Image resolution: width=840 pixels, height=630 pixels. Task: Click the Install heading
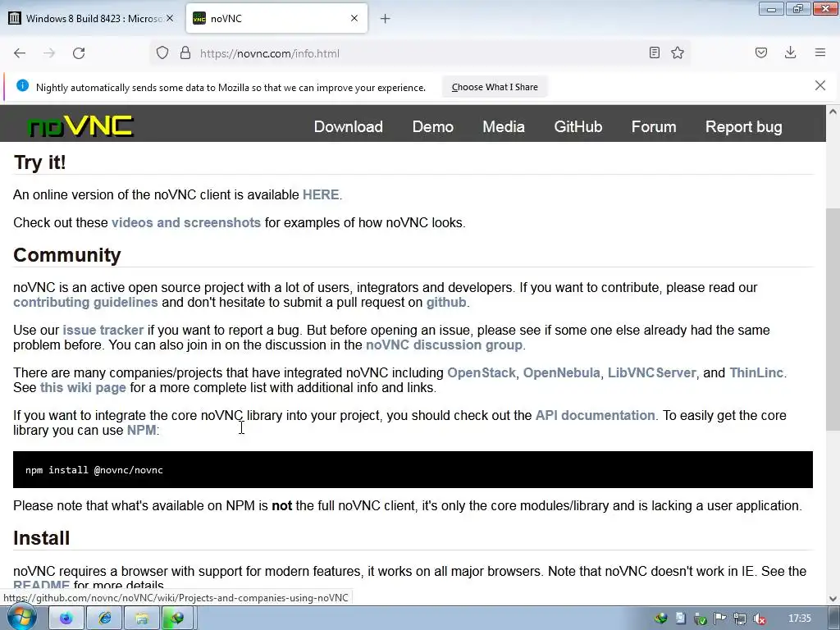pyautogui.click(x=41, y=538)
